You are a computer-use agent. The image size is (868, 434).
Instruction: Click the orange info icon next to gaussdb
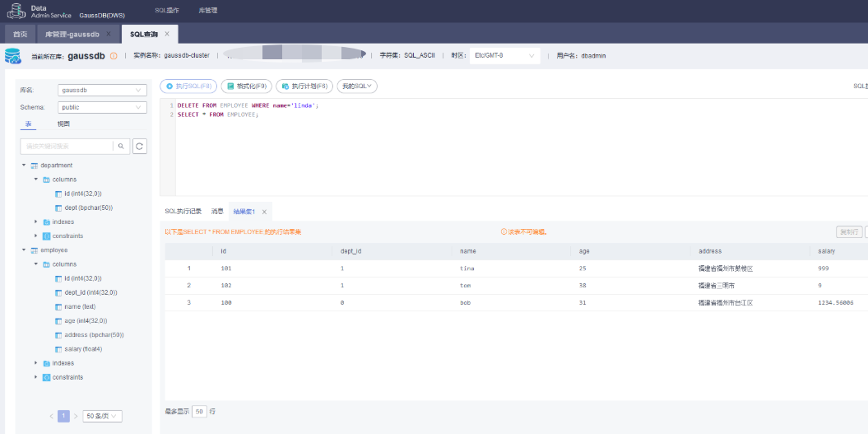click(x=114, y=56)
